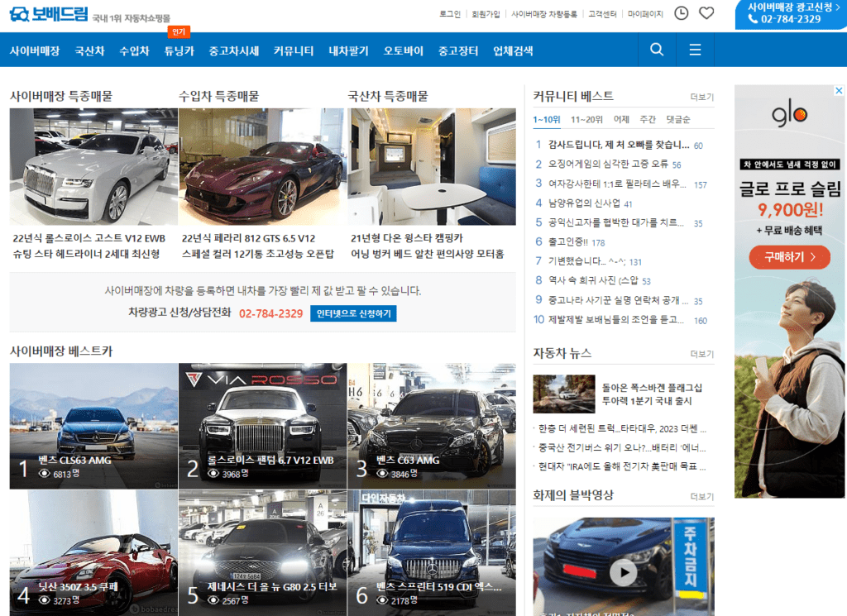Open post 감사드립니다, 제 처 오빠를 찾습니...
Viewport: 847px width, 616px height.
click(x=619, y=145)
